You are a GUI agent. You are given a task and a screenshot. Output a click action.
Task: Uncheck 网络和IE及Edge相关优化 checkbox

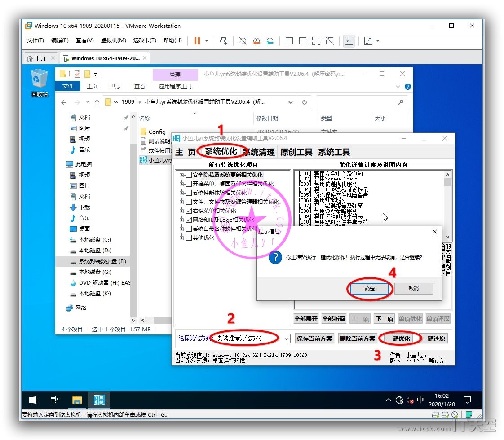[189, 220]
